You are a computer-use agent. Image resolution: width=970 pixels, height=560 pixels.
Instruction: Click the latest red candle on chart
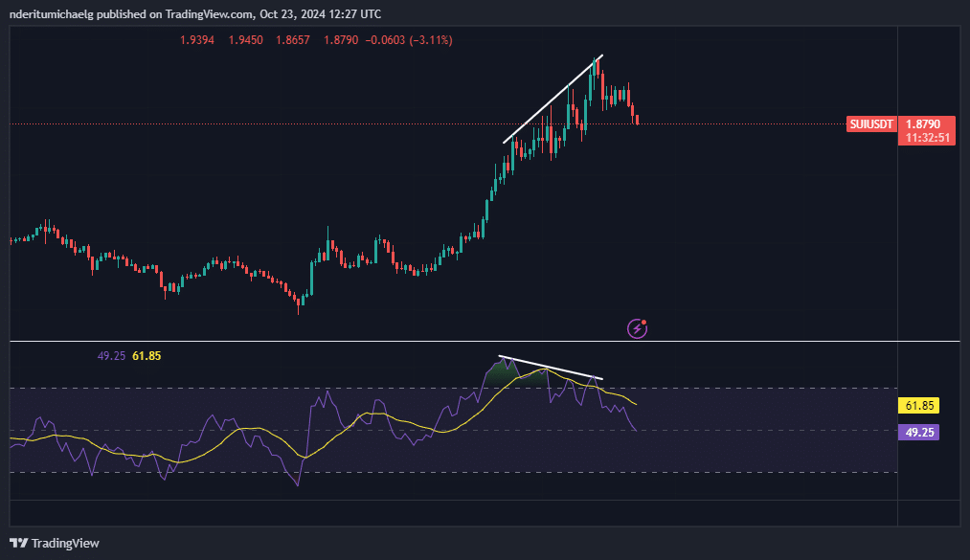638,120
